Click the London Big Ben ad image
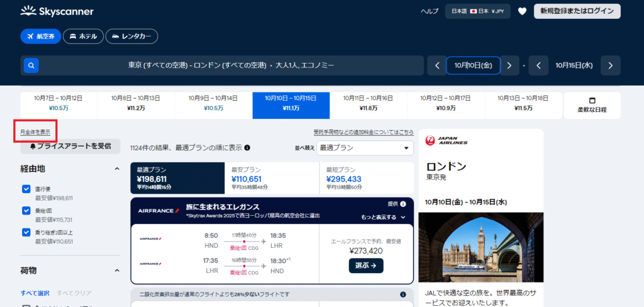The width and height of the screenshot is (644, 307). click(481, 247)
